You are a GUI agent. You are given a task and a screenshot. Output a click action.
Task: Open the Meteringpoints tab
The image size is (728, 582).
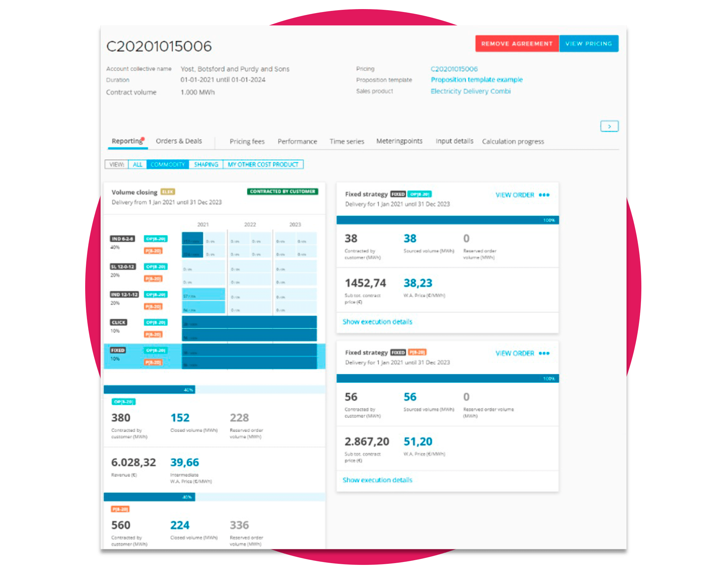pyautogui.click(x=399, y=141)
